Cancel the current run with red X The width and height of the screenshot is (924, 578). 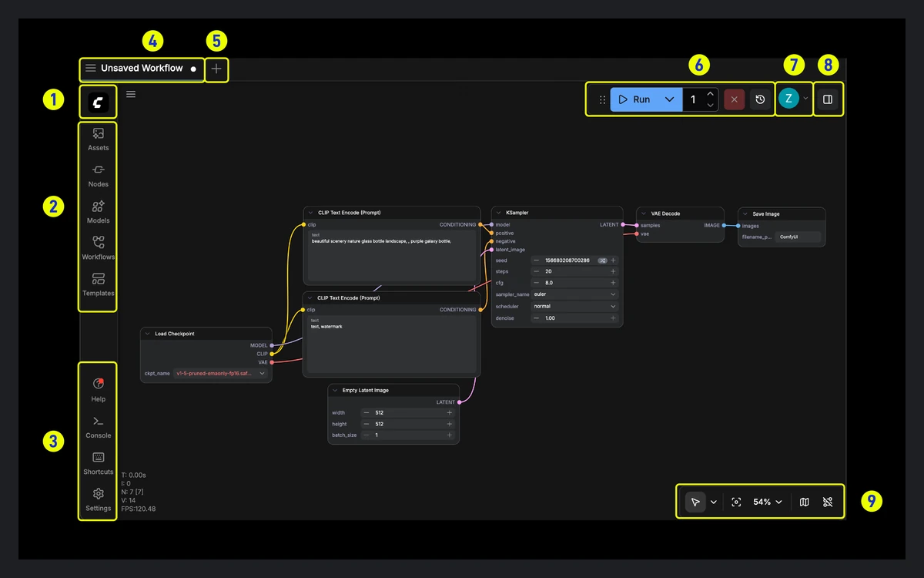(x=735, y=99)
